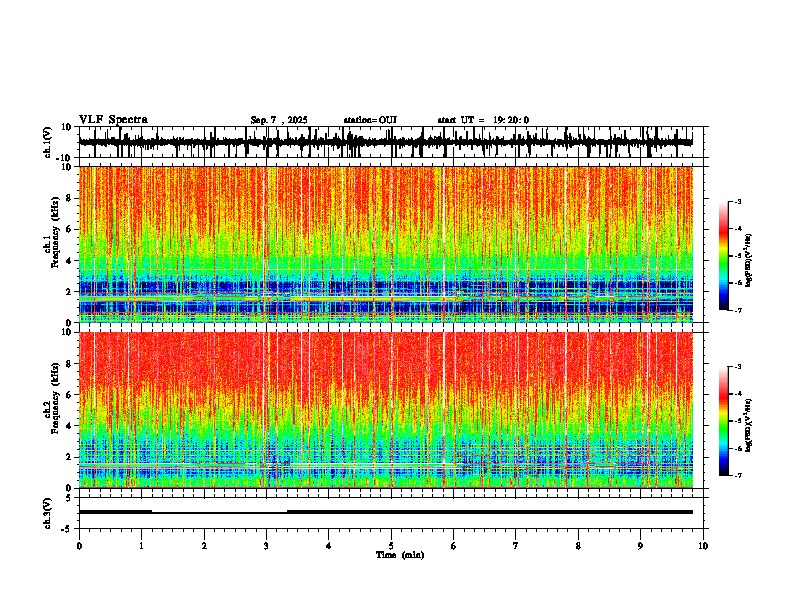Click the ch.1 color bar unit label
Viewport: 792px width, 612px height.
click(x=748, y=261)
